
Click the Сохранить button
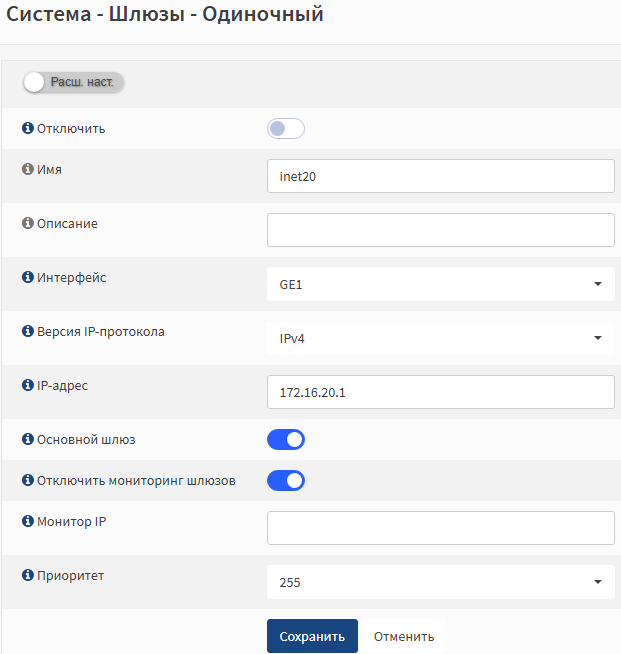(312, 636)
